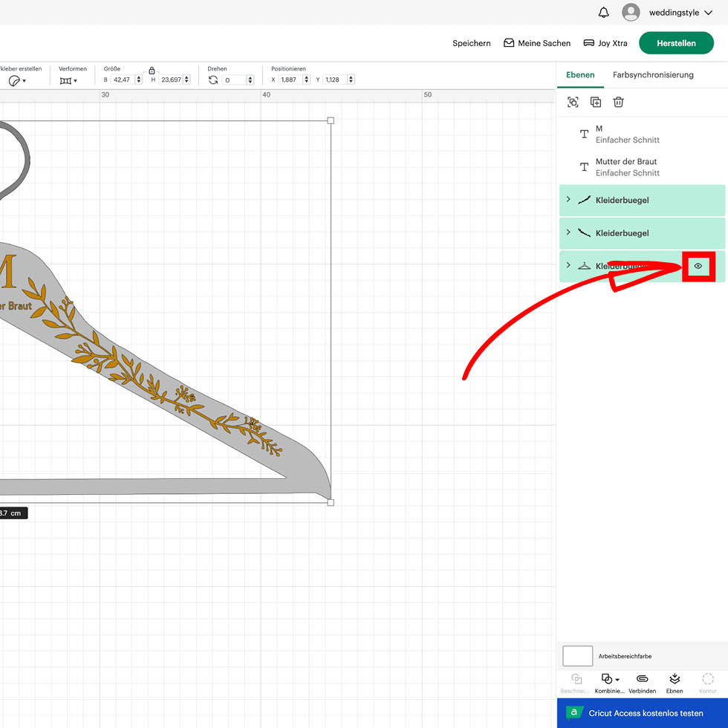Delete selected layers with trash icon

coord(619,103)
